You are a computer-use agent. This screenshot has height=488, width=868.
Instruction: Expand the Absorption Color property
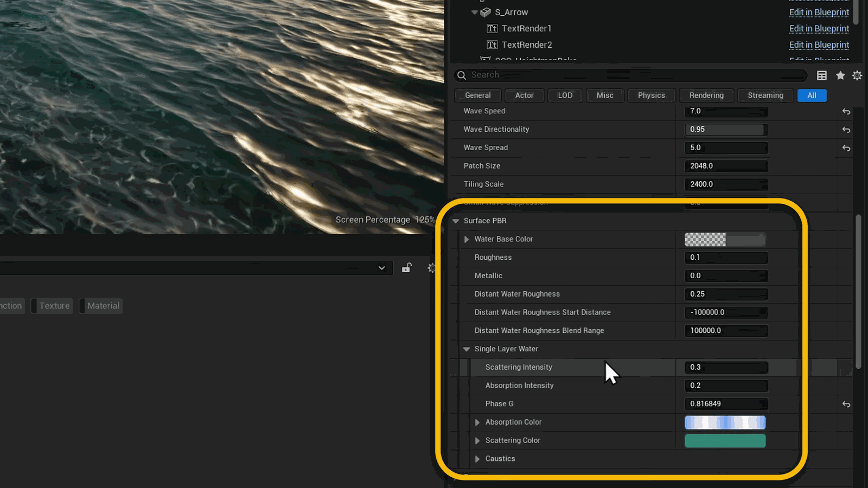point(477,422)
